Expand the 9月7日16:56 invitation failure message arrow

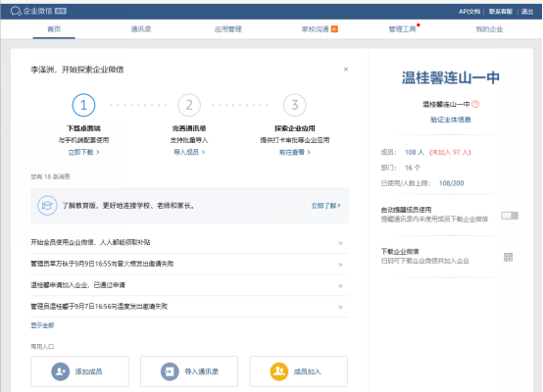340,307
